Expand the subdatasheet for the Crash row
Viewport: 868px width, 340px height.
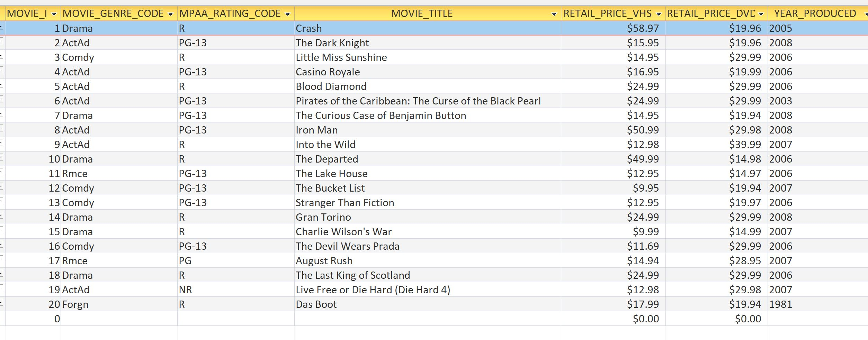[2, 27]
